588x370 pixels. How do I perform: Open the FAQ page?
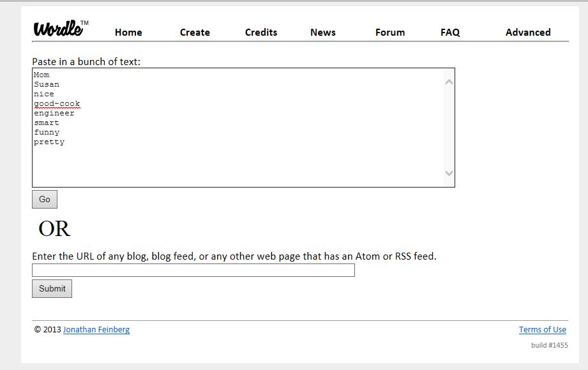click(449, 33)
